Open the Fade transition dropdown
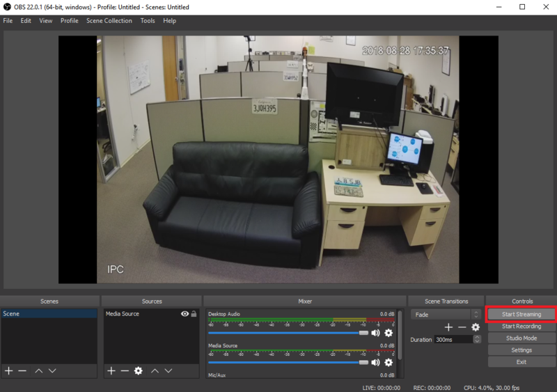 click(446, 315)
